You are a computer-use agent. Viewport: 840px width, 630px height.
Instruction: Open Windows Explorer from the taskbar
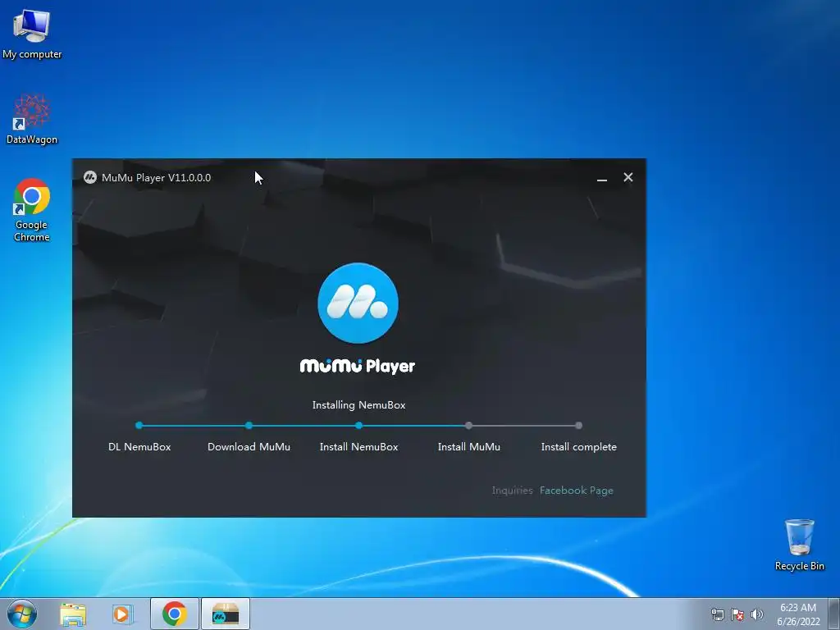73,614
